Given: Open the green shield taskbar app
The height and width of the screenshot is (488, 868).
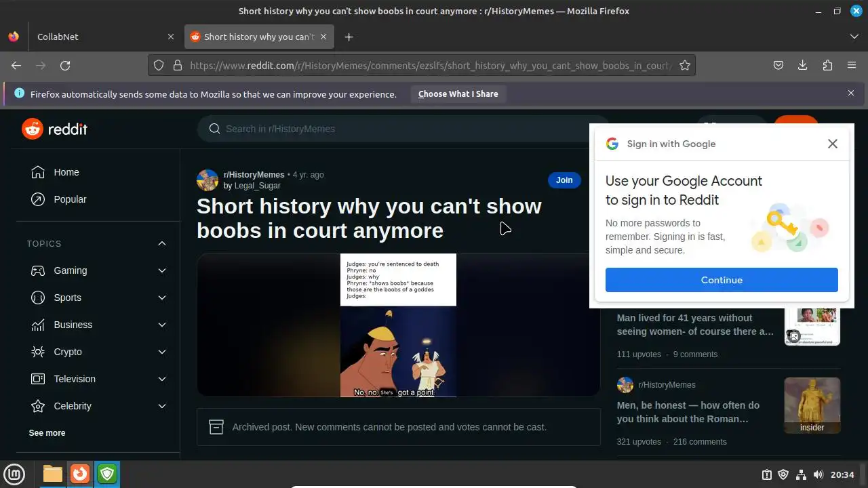Looking at the screenshot, I should pyautogui.click(x=107, y=474).
